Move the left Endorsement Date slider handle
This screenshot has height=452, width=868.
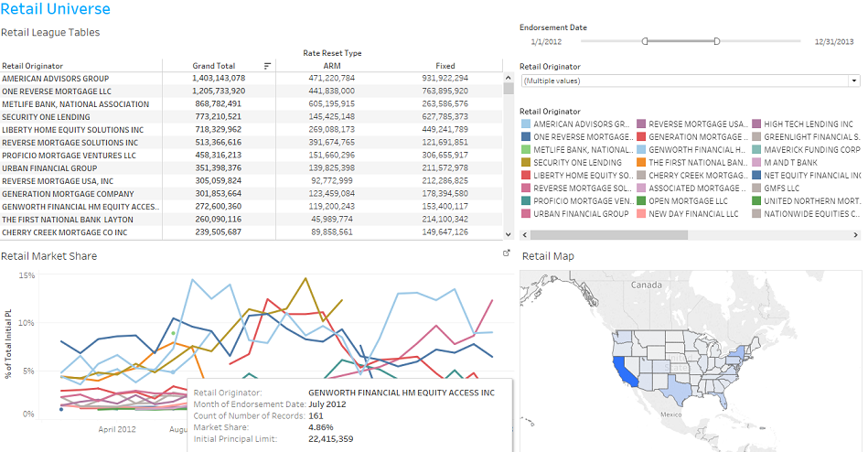645,41
